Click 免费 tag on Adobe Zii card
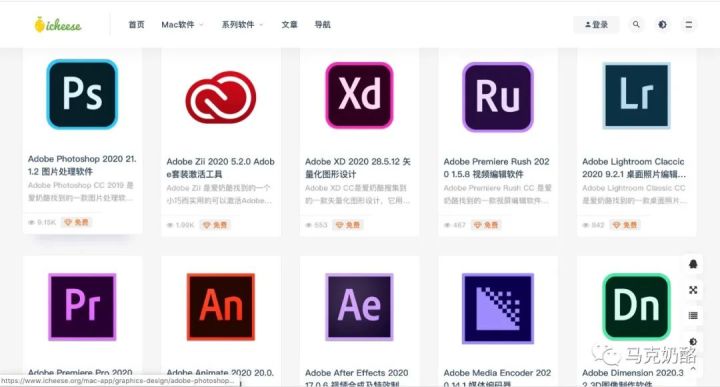The height and width of the screenshot is (387, 720). tap(215, 225)
